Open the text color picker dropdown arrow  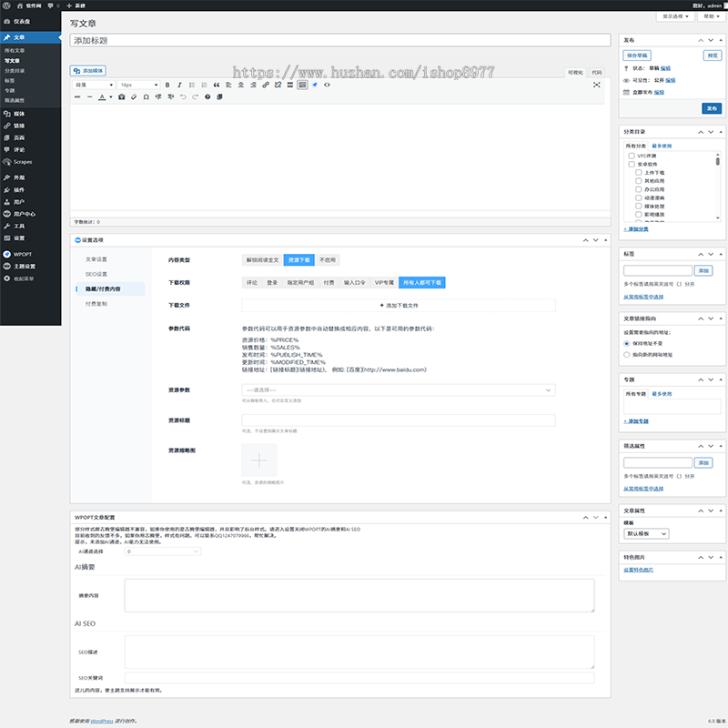110,97
